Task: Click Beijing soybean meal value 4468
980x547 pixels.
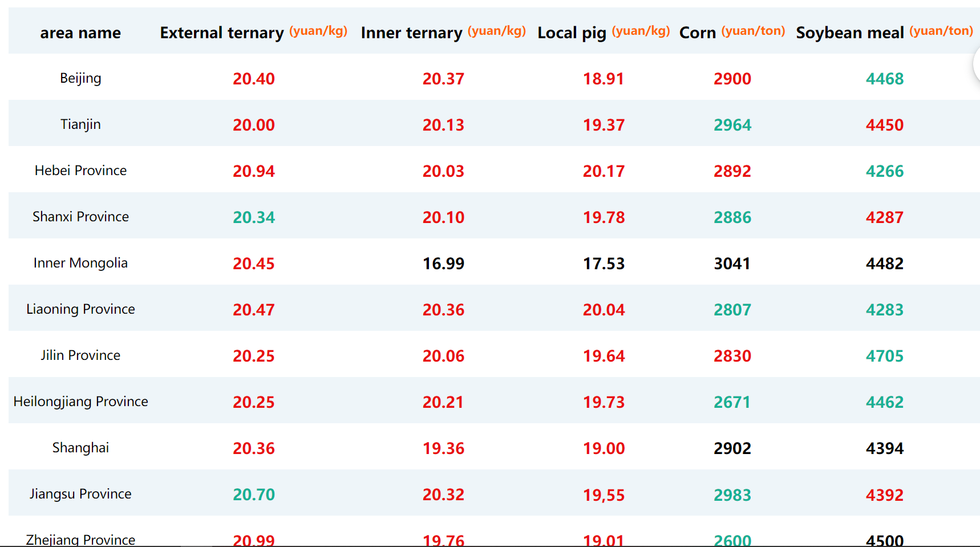Action: pos(885,79)
